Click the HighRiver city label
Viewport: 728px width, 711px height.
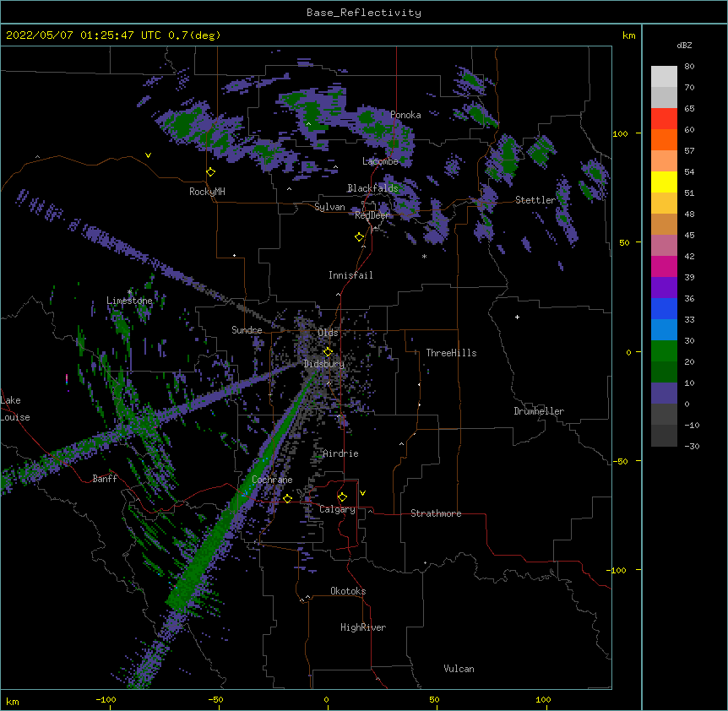tap(363, 627)
